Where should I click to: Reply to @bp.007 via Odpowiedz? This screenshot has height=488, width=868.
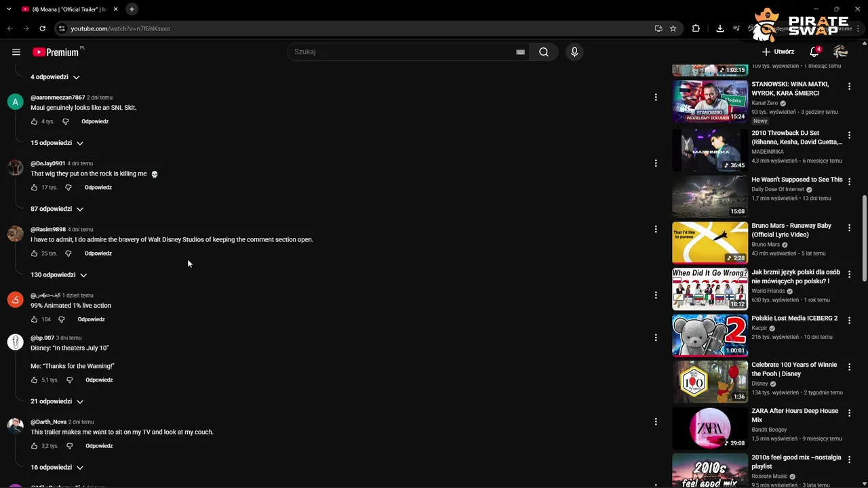(99, 380)
